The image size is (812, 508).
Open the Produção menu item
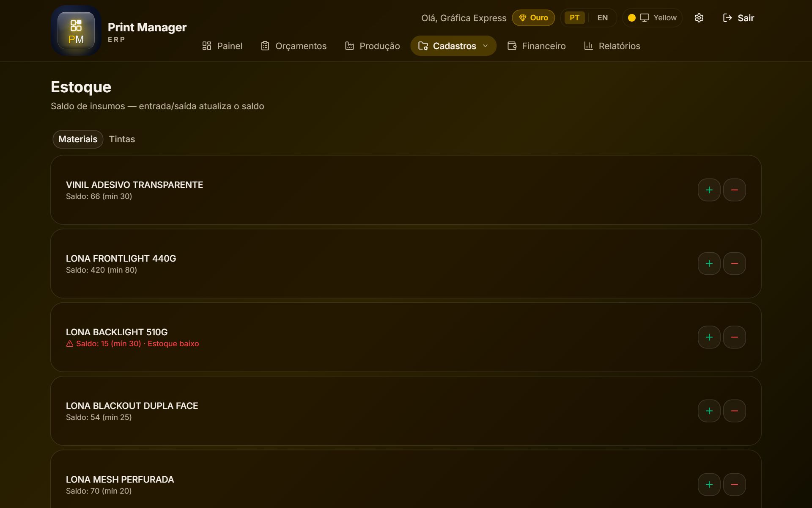tap(373, 46)
